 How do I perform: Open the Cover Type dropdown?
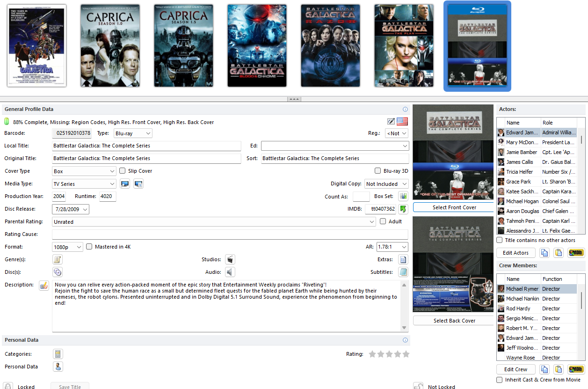click(84, 171)
